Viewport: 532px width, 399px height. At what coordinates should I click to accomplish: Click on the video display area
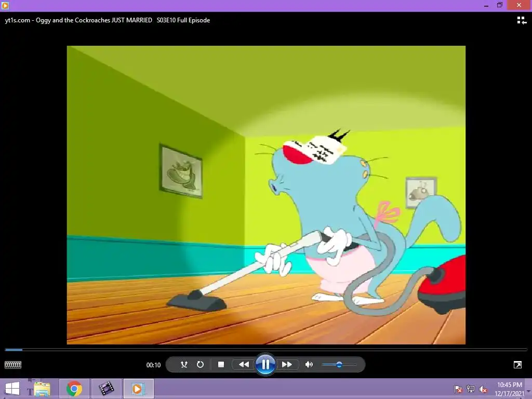coord(266,195)
